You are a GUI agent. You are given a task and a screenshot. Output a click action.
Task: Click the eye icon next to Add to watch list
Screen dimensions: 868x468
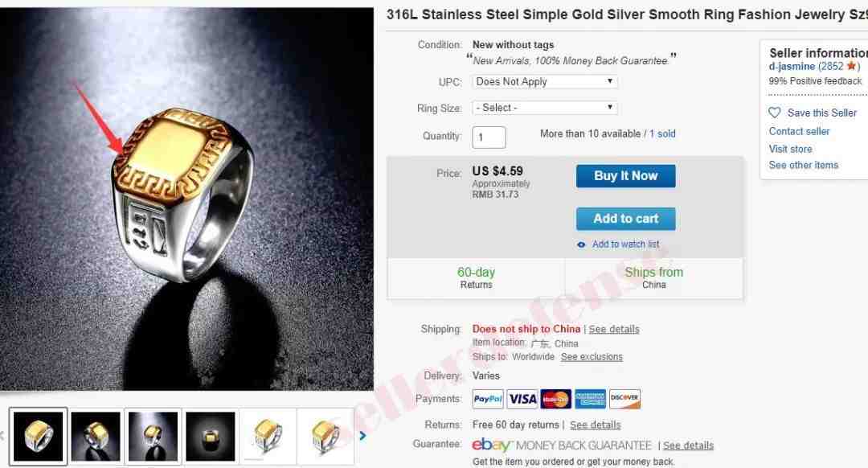581,244
